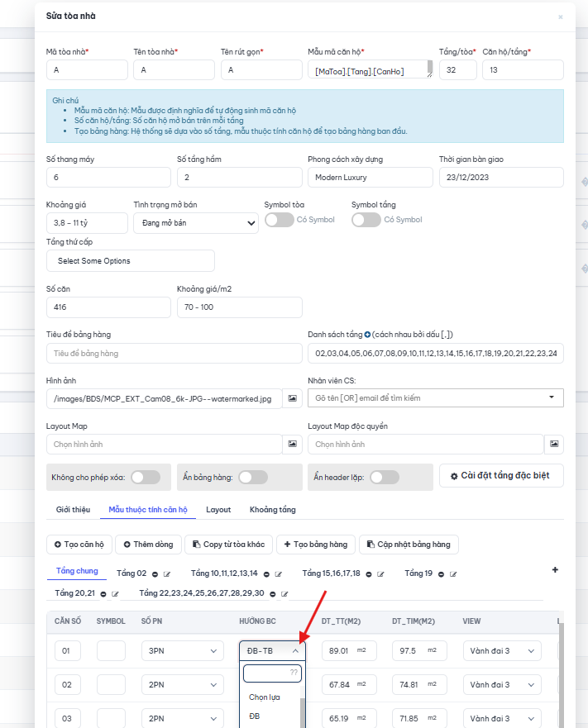Open Số PN dropdown for unit 02
Screen dimensions: 588x728
183,685
